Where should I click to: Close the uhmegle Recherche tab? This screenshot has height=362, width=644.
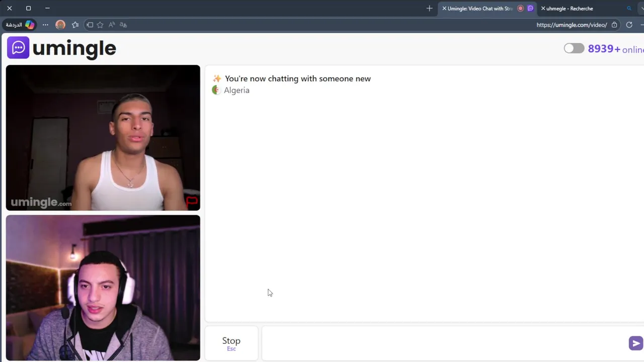543,9
